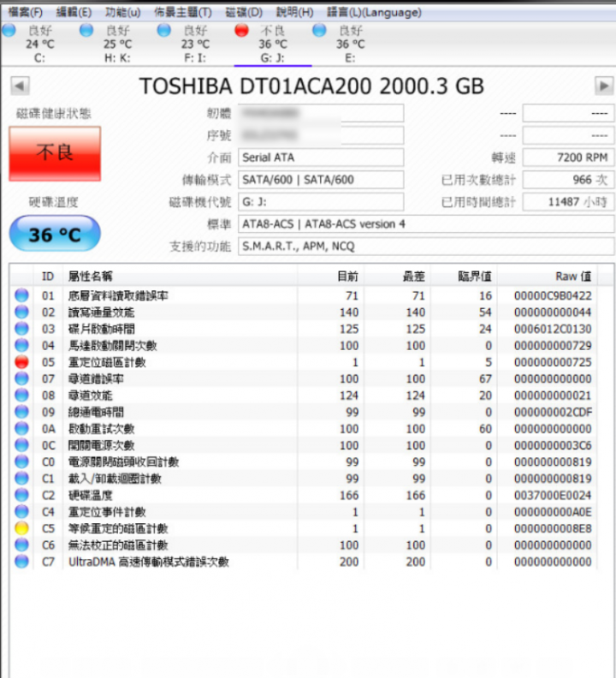Click the blue status orb above E:

point(319,30)
